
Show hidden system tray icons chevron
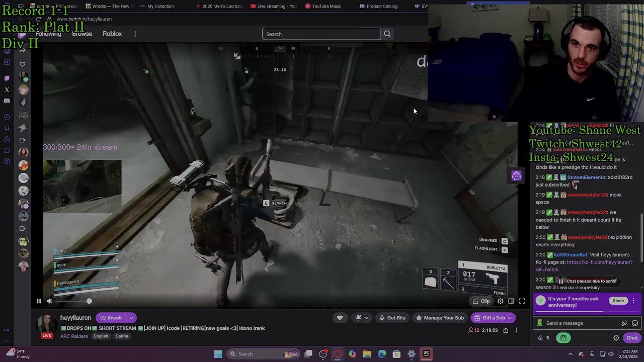[570, 354]
